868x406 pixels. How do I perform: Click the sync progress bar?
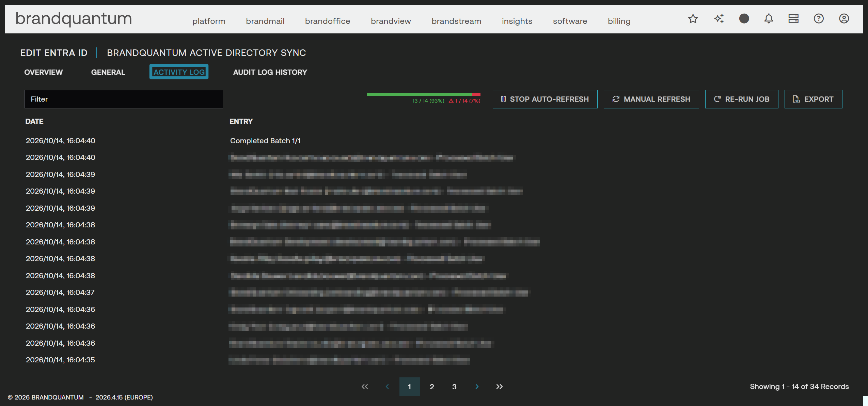pos(424,94)
